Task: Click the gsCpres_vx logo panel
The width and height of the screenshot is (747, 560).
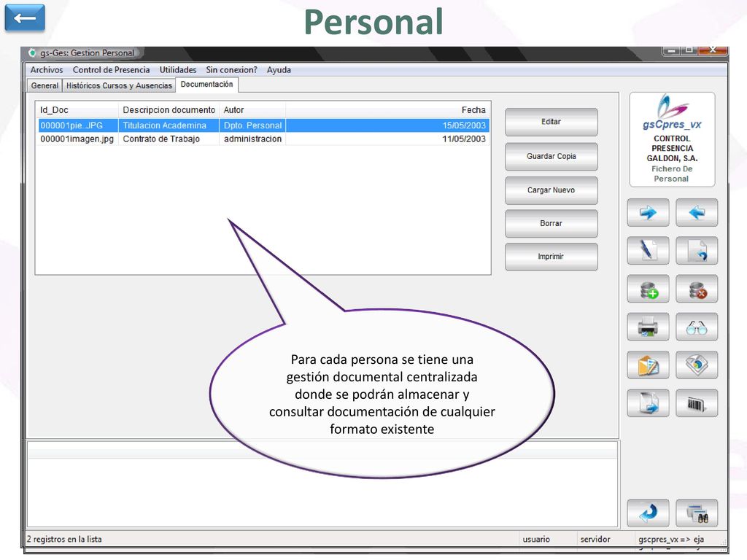Action: 672,139
